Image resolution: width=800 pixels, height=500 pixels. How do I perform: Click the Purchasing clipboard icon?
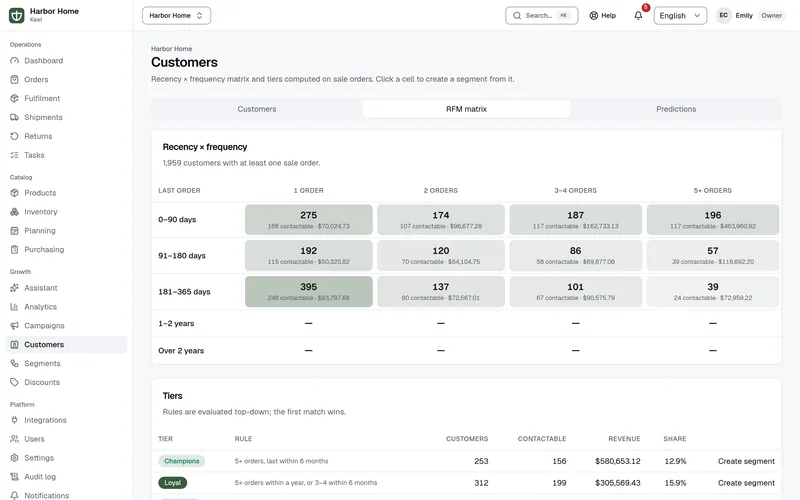pos(14,249)
